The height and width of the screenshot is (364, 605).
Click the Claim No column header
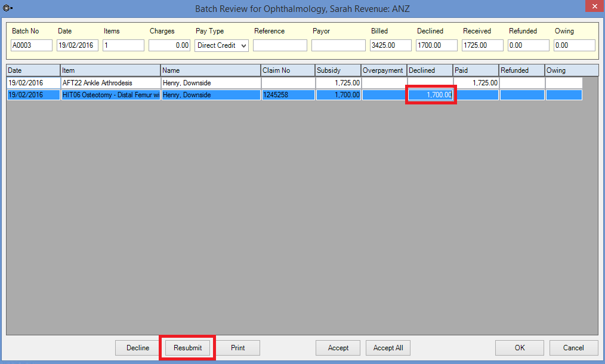[x=288, y=70]
